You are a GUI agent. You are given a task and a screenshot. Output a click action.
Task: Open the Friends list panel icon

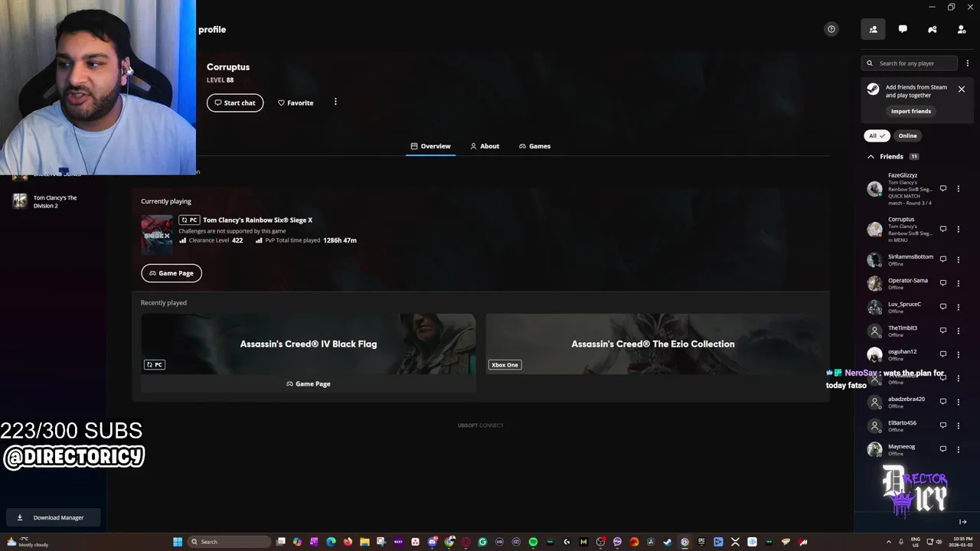point(873,29)
